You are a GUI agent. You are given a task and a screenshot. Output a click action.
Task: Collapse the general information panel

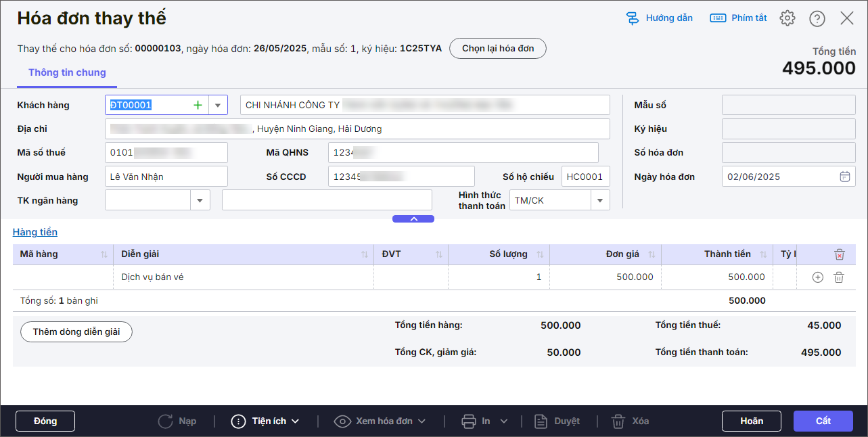[x=413, y=218]
